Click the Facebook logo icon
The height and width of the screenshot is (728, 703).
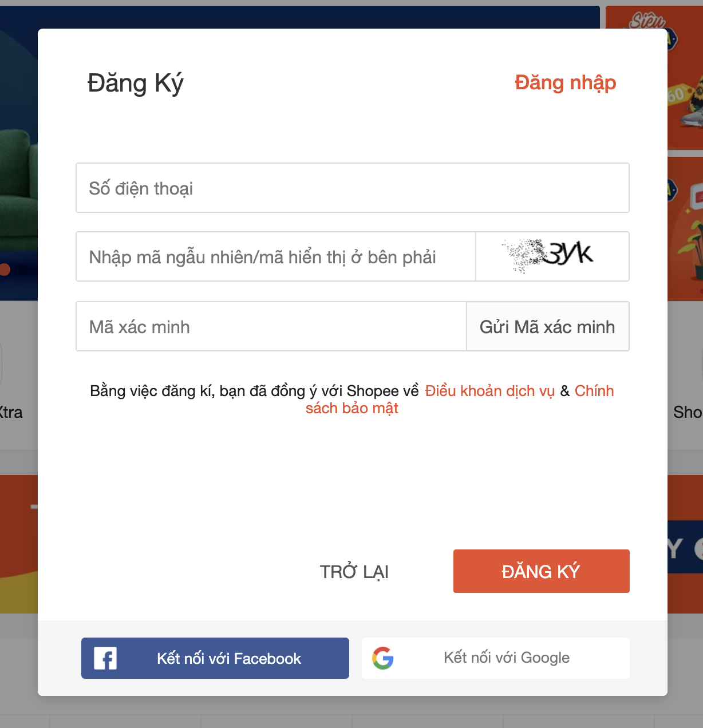(x=105, y=658)
